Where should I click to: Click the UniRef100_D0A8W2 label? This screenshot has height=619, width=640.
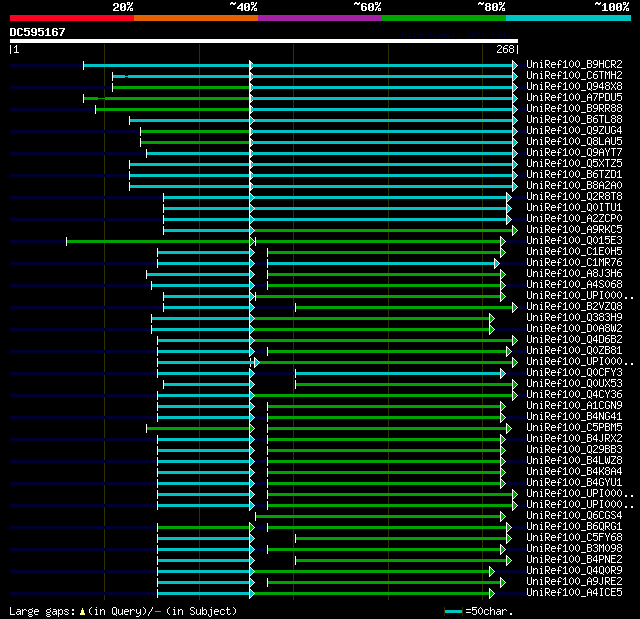click(x=574, y=329)
